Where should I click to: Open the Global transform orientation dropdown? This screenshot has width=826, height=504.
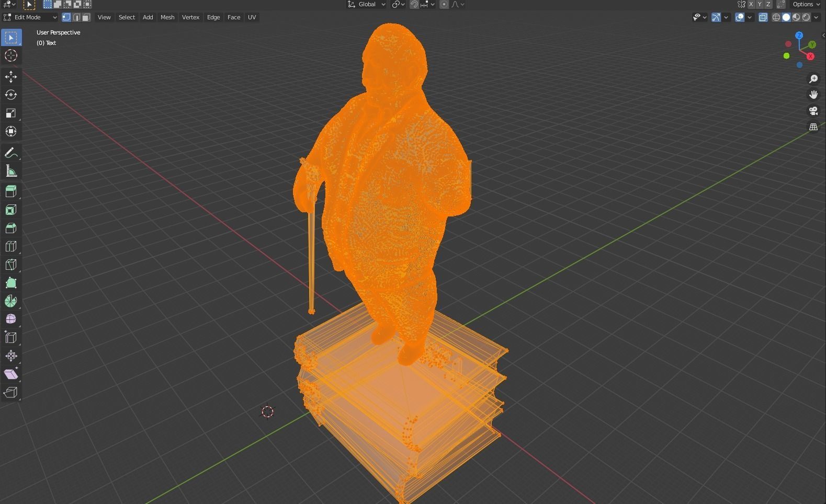[367, 4]
